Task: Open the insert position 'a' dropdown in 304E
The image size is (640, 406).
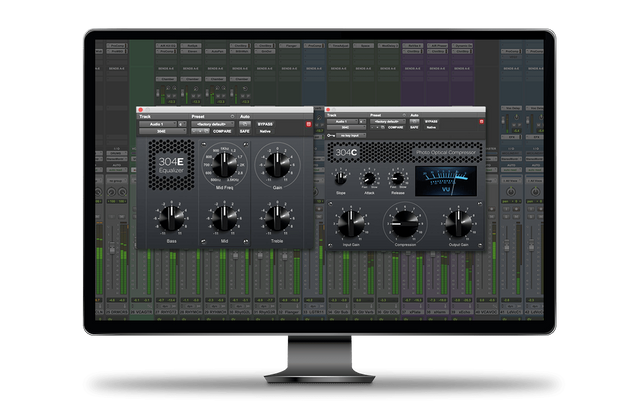Action: pyautogui.click(x=182, y=124)
